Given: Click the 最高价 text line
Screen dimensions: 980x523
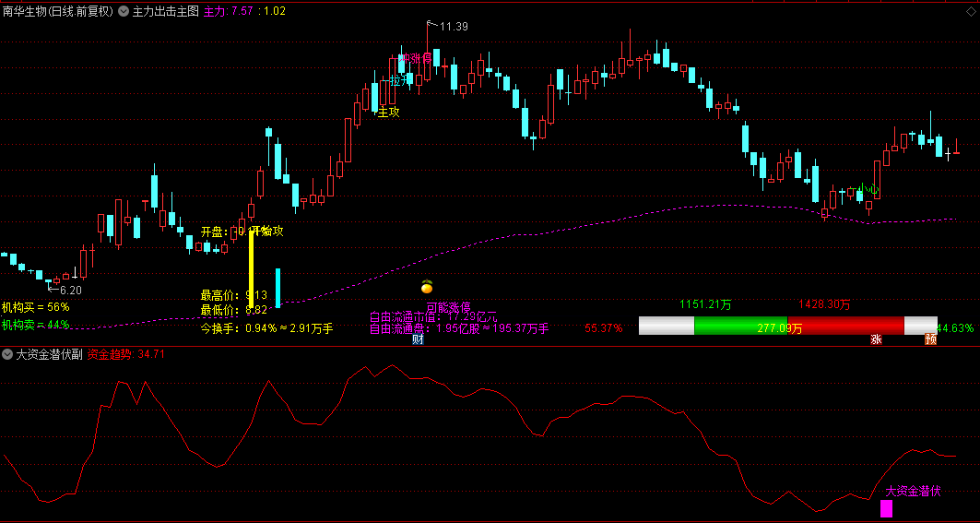Looking at the screenshot, I should pyautogui.click(x=234, y=294).
